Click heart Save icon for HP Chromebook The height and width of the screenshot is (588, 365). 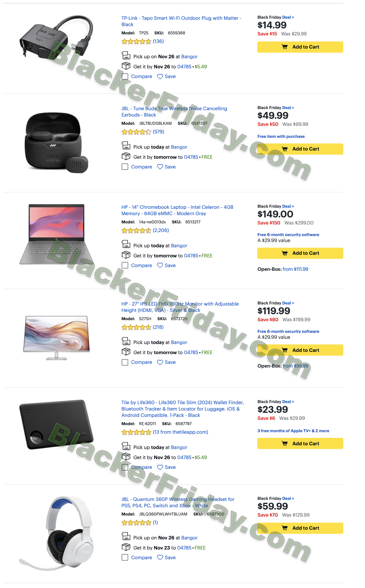coord(160,266)
